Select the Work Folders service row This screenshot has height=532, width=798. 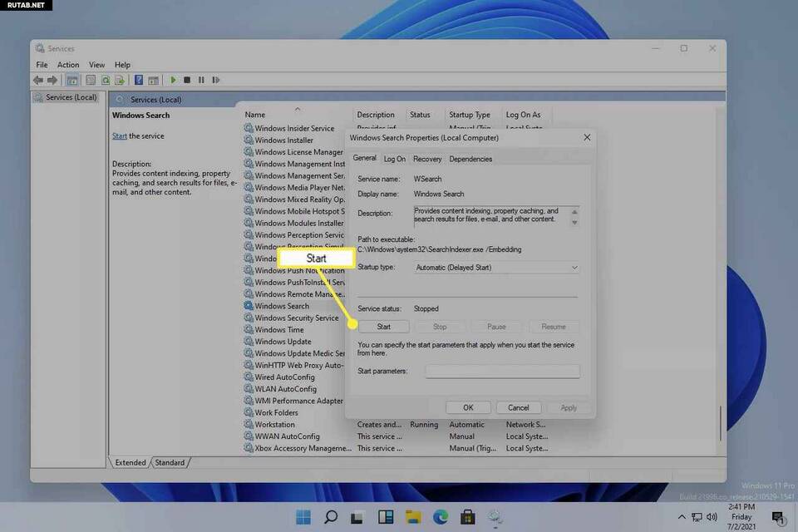pos(276,412)
